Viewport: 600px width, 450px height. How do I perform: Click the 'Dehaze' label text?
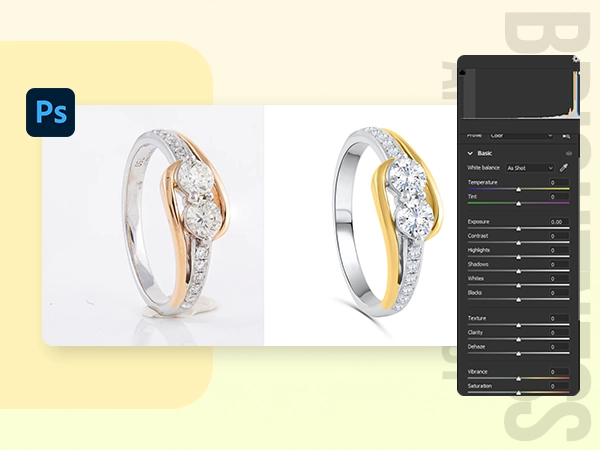476,347
